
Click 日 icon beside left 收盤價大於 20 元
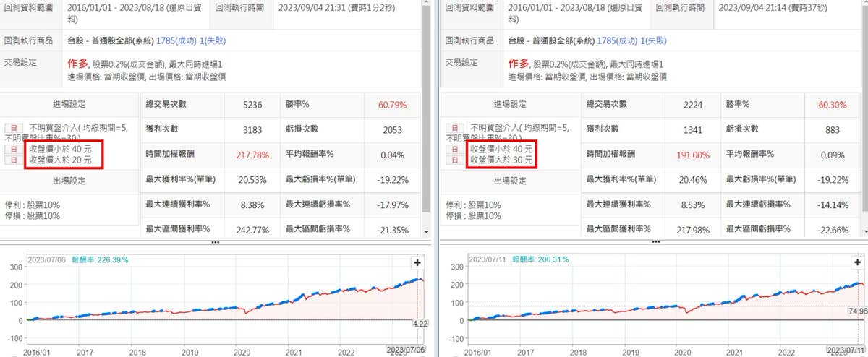click(x=12, y=159)
